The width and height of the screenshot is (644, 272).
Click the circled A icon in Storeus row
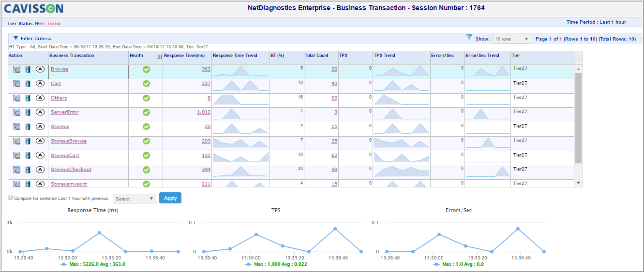pos(40,127)
